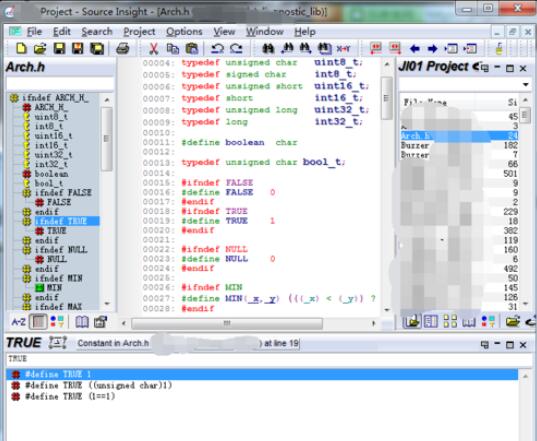Select 'ifndef ARCH_H_' root tree node
Image resolution: width=537 pixels, height=441 pixels.
[x=55, y=98]
